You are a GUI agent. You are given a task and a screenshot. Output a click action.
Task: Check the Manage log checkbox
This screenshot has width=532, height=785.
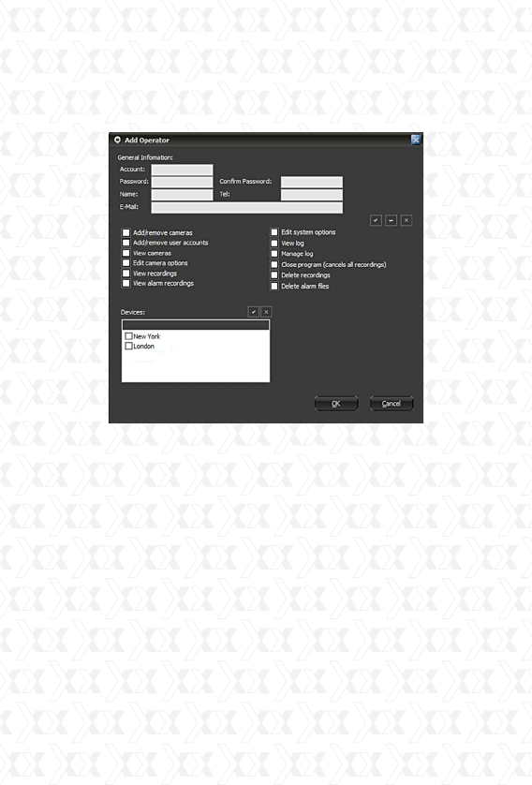tap(274, 254)
